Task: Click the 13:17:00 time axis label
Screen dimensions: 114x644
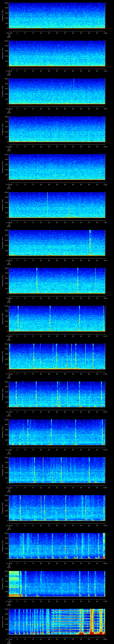Action: 9,639
